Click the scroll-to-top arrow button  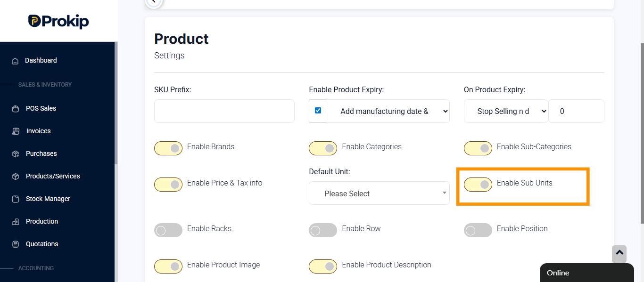pyautogui.click(x=619, y=254)
